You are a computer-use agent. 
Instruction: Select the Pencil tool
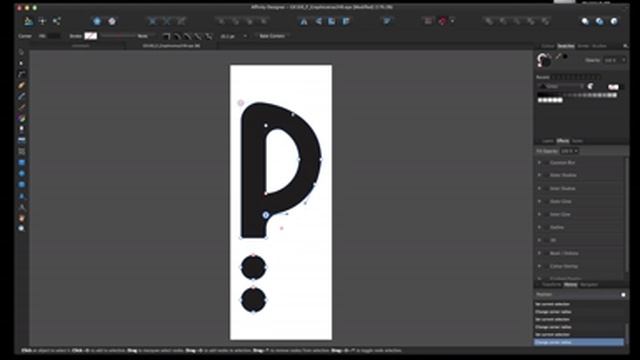click(x=22, y=96)
